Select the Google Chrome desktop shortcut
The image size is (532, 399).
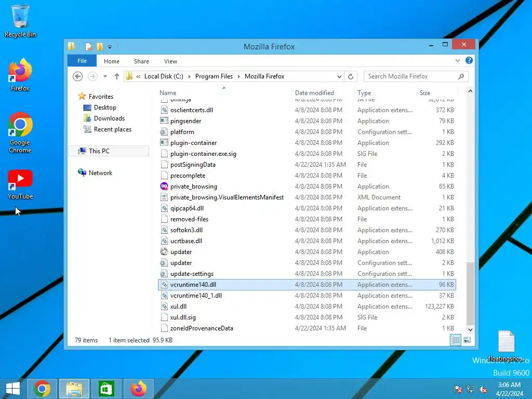point(20,132)
